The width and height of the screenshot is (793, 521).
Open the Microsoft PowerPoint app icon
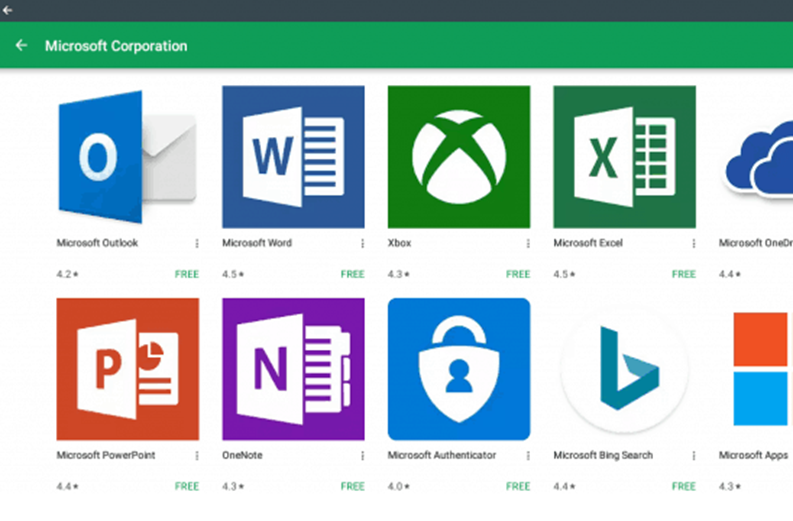click(x=127, y=369)
